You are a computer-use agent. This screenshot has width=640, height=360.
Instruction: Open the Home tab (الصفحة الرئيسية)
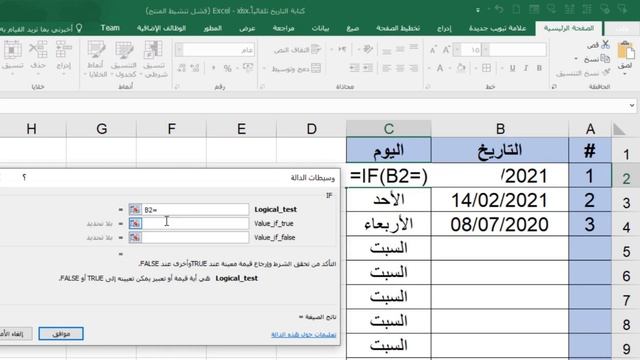click(569, 28)
